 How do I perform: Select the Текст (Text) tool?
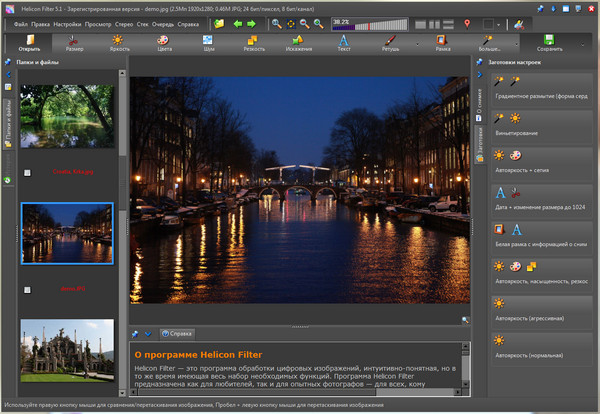343,43
